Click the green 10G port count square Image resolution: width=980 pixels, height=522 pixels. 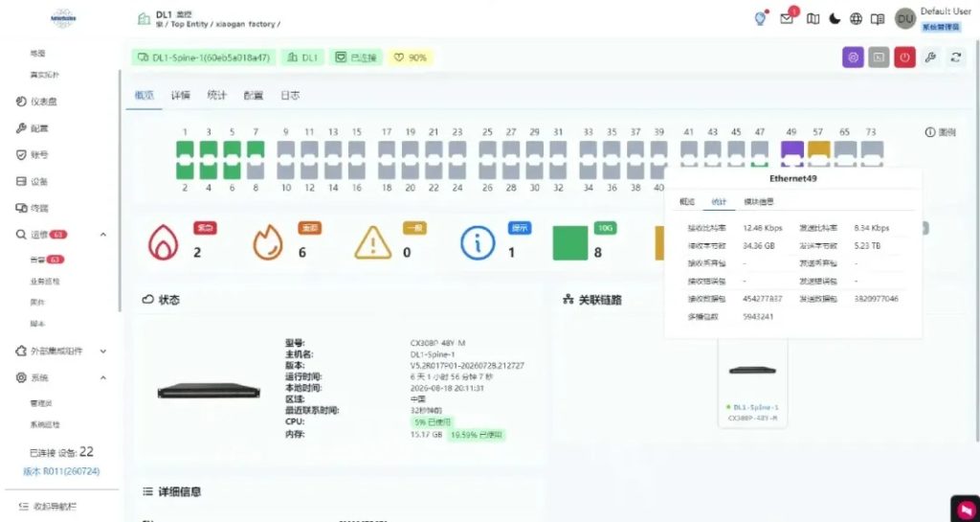pos(570,243)
